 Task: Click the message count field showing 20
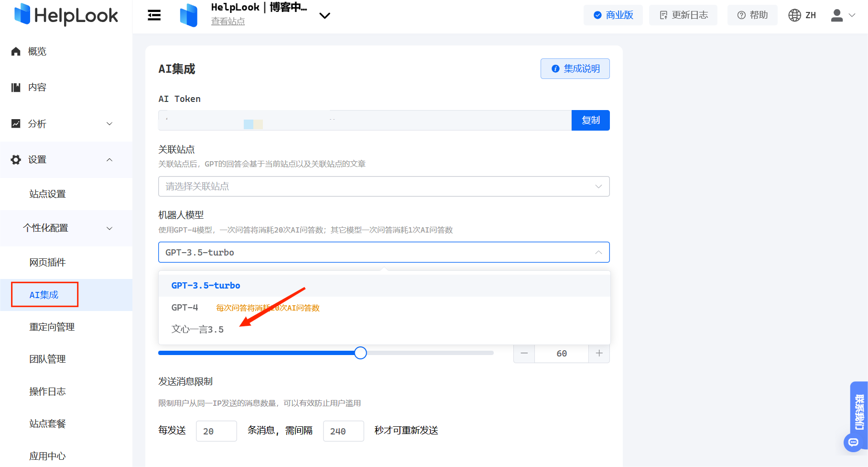217,431
